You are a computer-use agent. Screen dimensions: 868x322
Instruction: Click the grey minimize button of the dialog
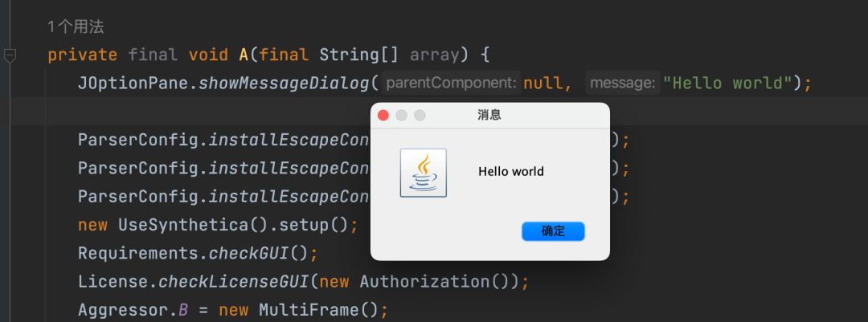coord(401,115)
